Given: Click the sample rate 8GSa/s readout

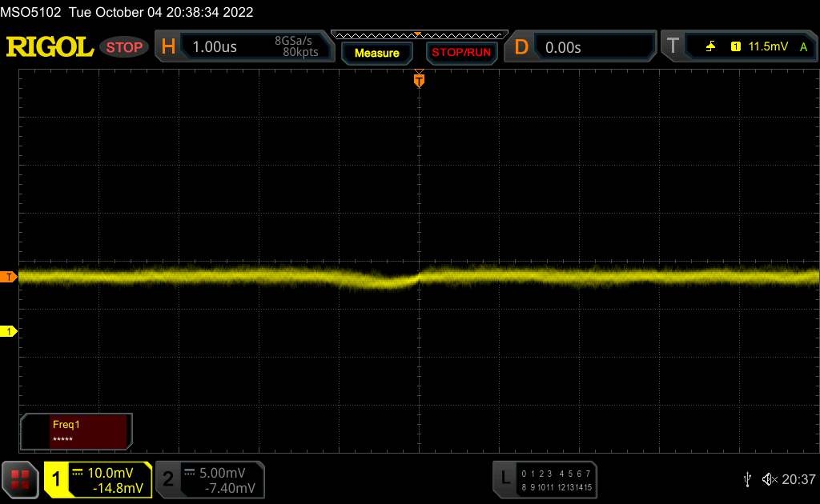Looking at the screenshot, I should pos(293,41).
